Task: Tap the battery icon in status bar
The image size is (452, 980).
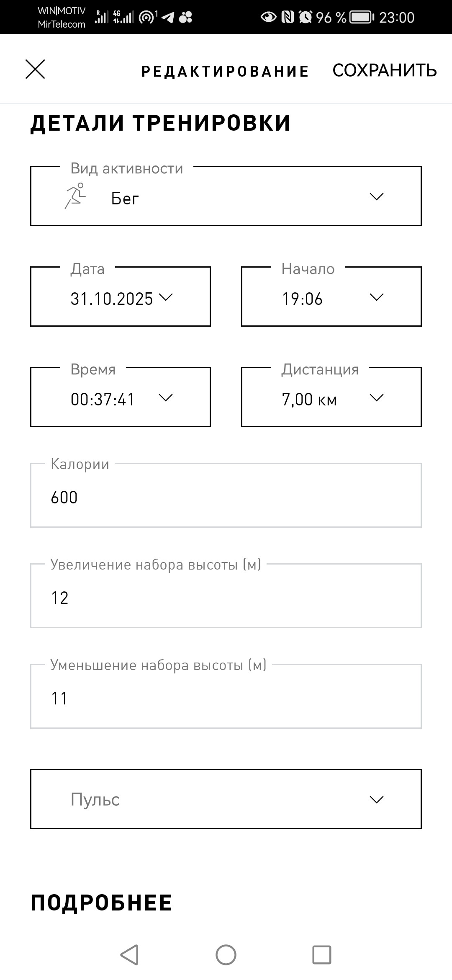Action: coord(362,17)
